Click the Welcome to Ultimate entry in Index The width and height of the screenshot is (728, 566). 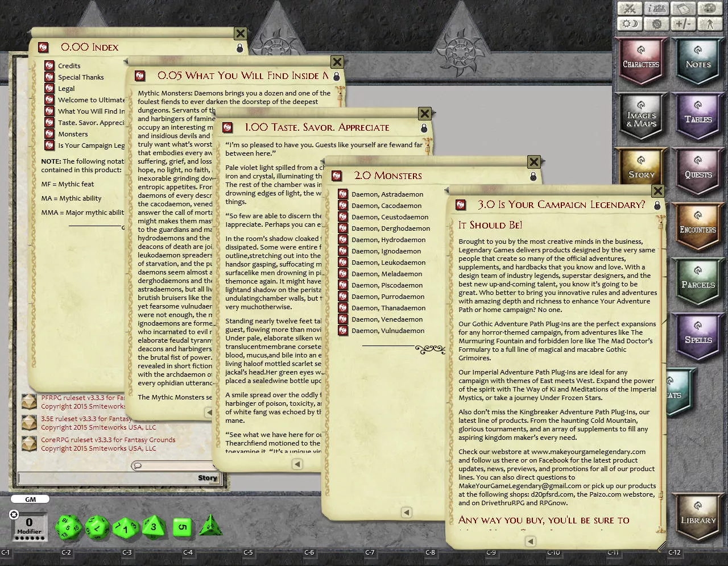91,100
